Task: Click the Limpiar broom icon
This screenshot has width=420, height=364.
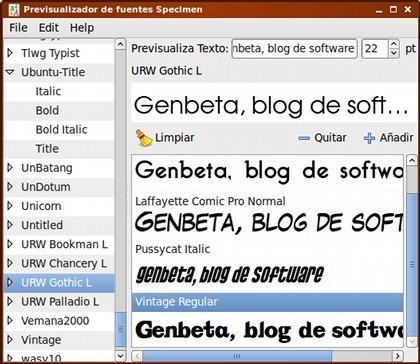Action: (x=144, y=138)
